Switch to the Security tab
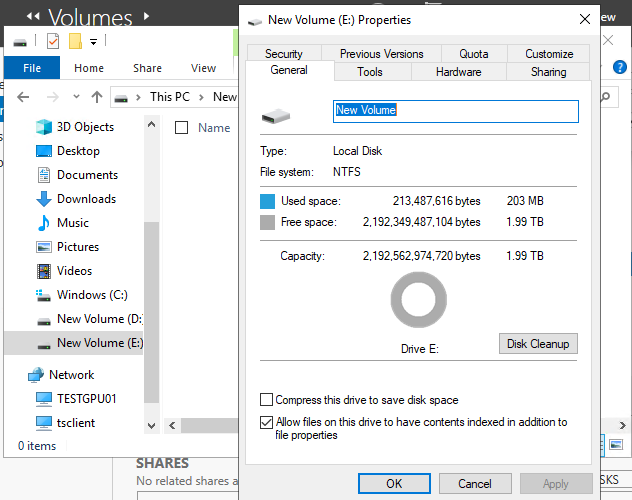The width and height of the screenshot is (632, 500). coord(284,54)
